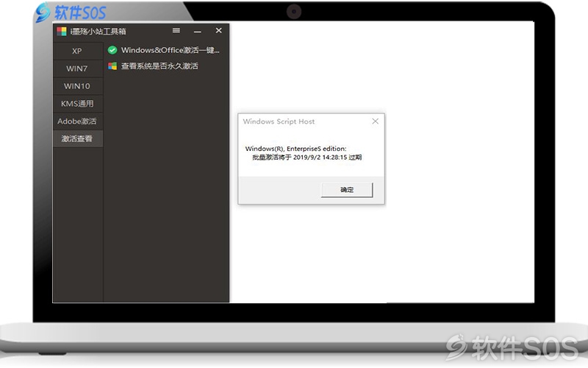Switch to the WIN7 tab

tap(78, 68)
